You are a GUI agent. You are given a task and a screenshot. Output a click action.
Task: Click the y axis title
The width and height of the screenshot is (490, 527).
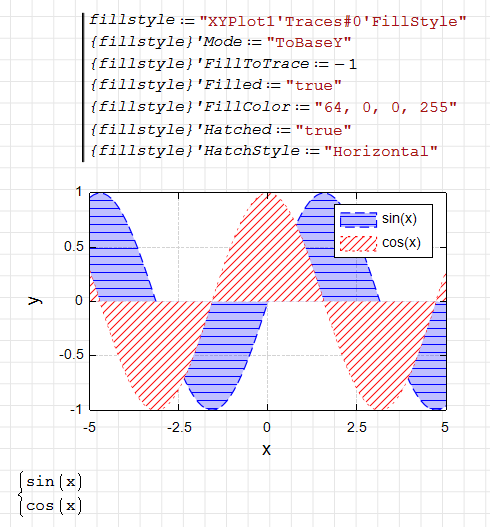click(35, 301)
